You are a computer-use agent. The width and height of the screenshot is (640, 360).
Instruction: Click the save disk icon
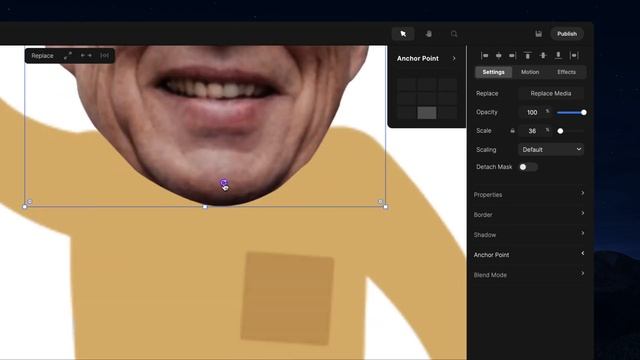(538, 34)
